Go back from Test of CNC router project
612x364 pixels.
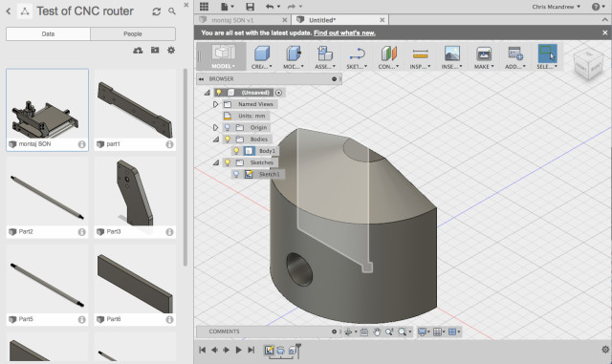(9, 11)
